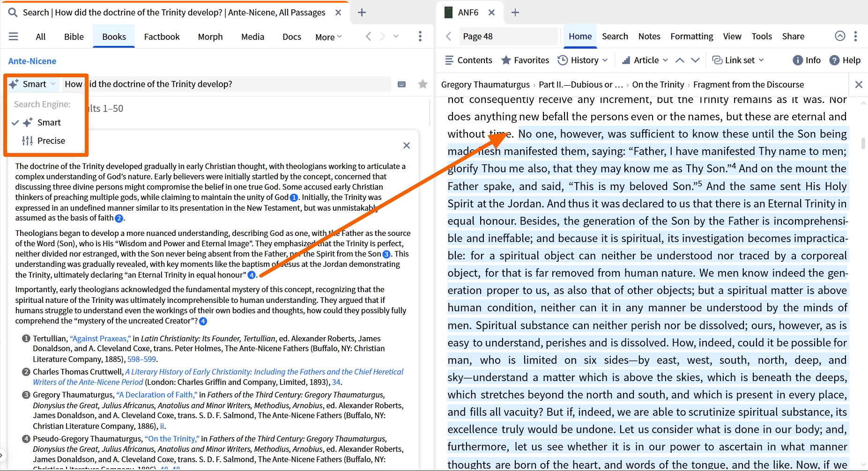This screenshot has height=471, width=868.
Task: Open the hamburger menu in search panel
Action: click(14, 37)
